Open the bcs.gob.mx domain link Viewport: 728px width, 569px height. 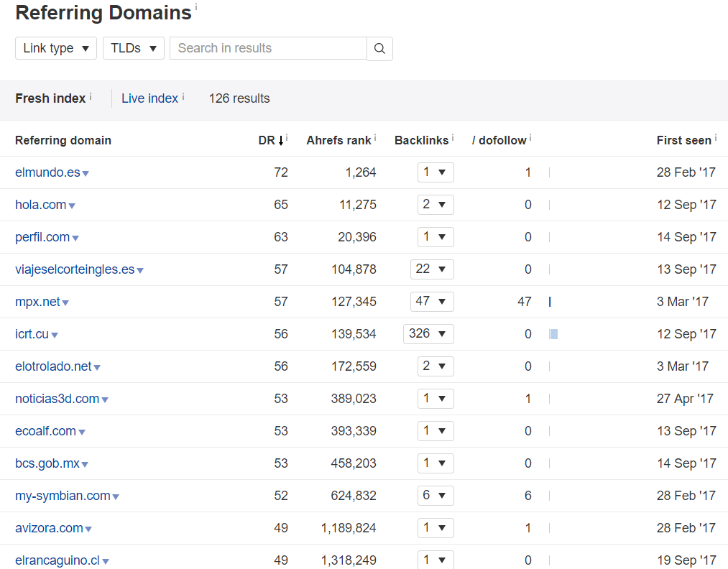[x=47, y=463]
